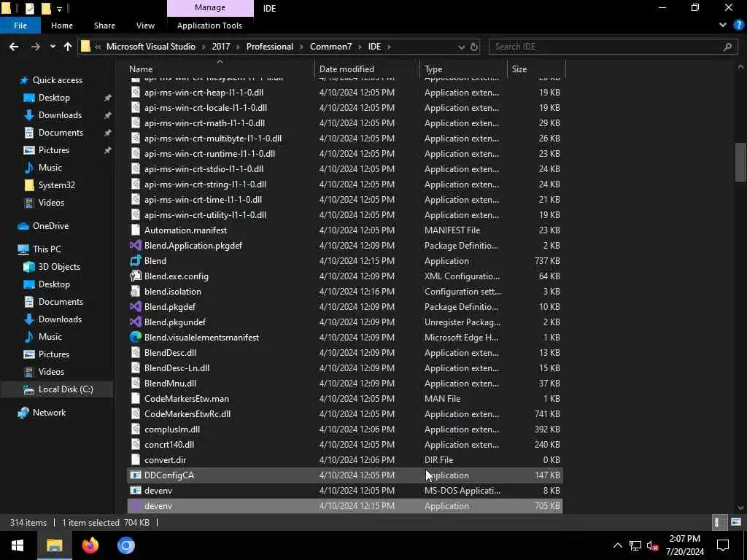Open the Share ribbon tab
The width and height of the screenshot is (747, 560).
(104, 26)
